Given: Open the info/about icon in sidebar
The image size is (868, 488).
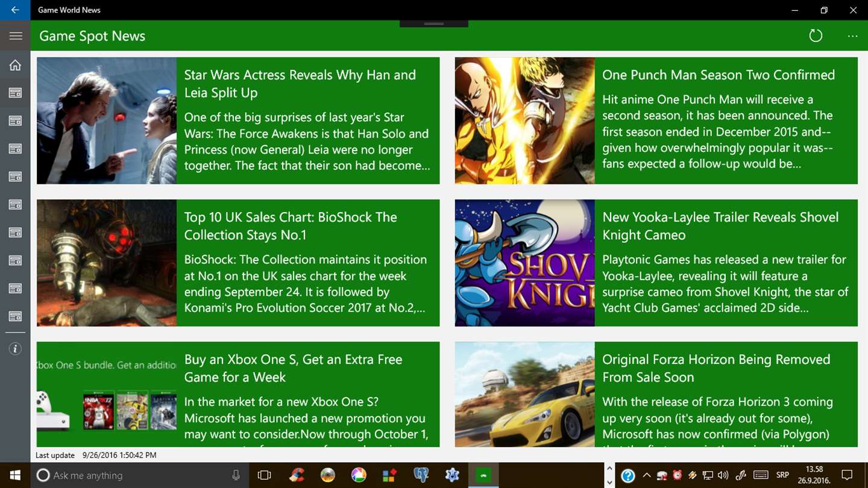Looking at the screenshot, I should click(16, 349).
